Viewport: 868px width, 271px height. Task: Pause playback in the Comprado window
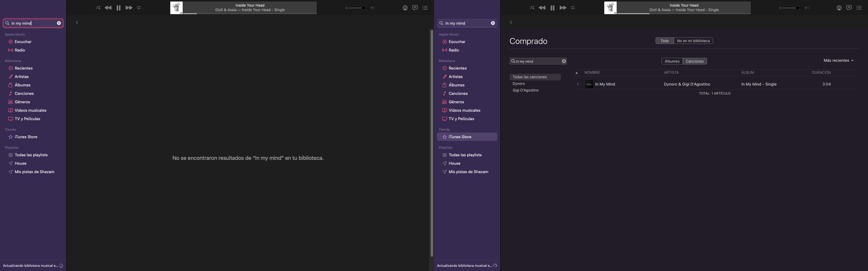point(553,8)
